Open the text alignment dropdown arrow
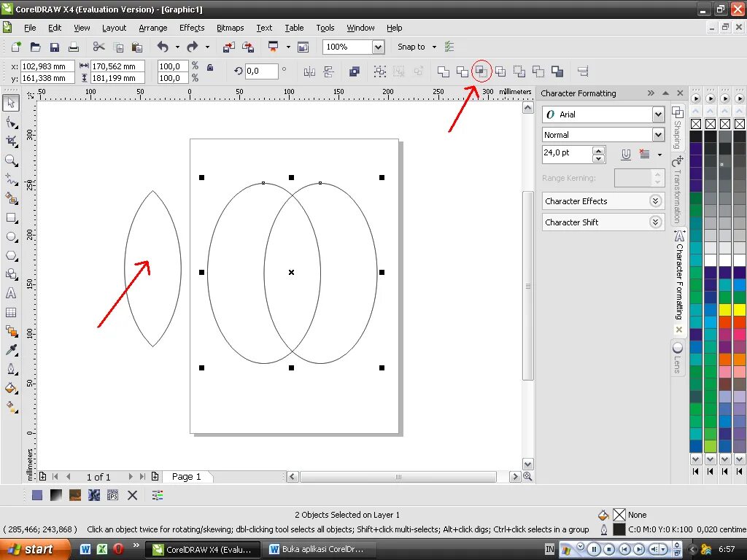This screenshot has height=560, width=747. tap(659, 155)
